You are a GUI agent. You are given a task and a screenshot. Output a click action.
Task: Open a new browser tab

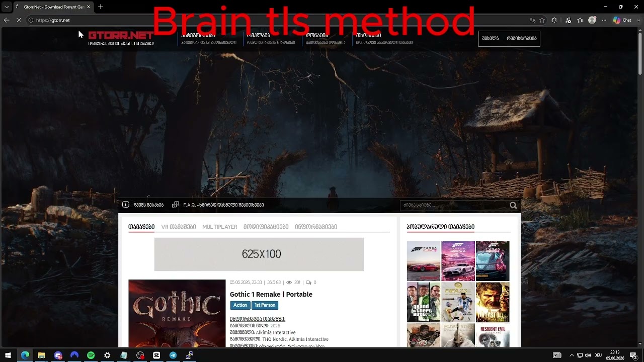pyautogui.click(x=101, y=7)
